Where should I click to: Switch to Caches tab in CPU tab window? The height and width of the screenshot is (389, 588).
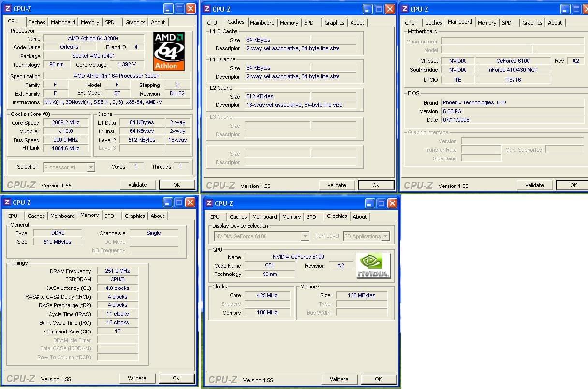point(37,22)
